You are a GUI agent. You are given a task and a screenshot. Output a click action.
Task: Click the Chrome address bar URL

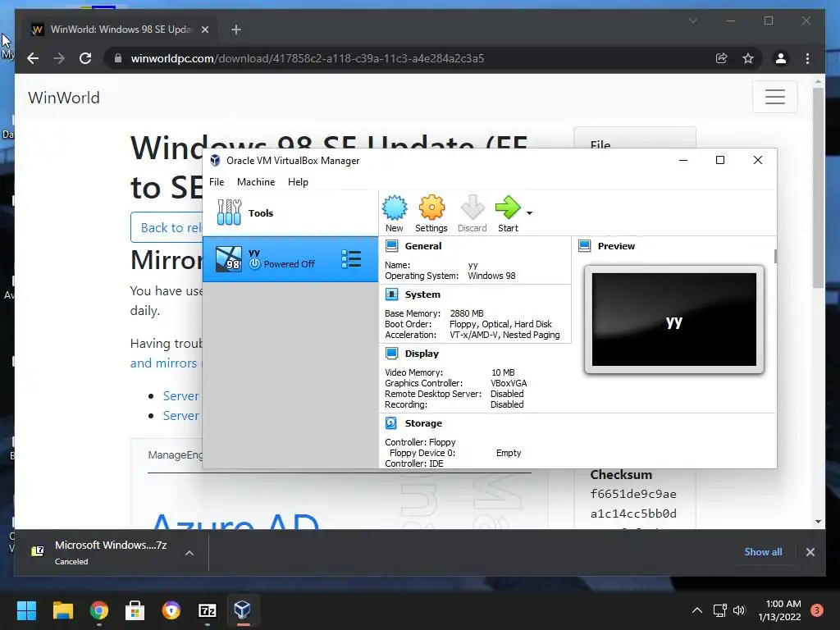coord(308,58)
